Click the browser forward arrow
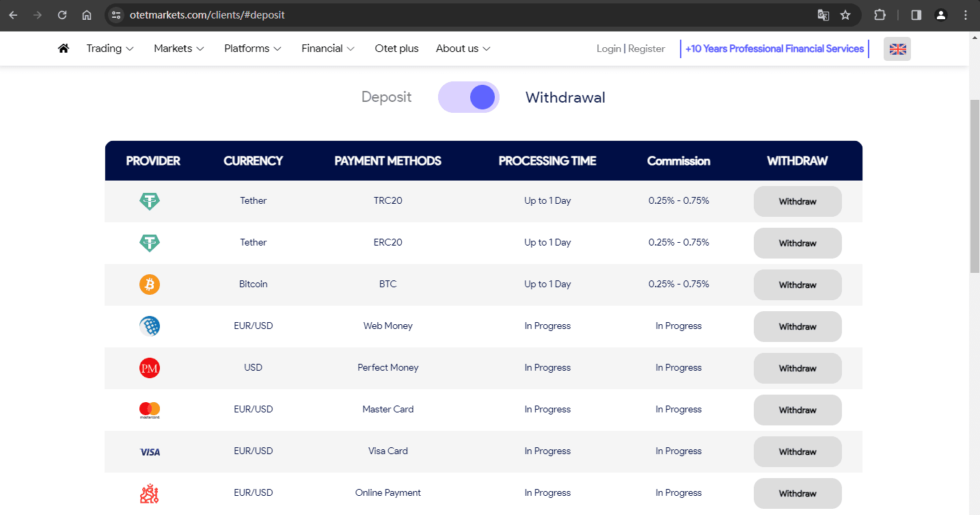This screenshot has width=980, height=515. [38, 15]
